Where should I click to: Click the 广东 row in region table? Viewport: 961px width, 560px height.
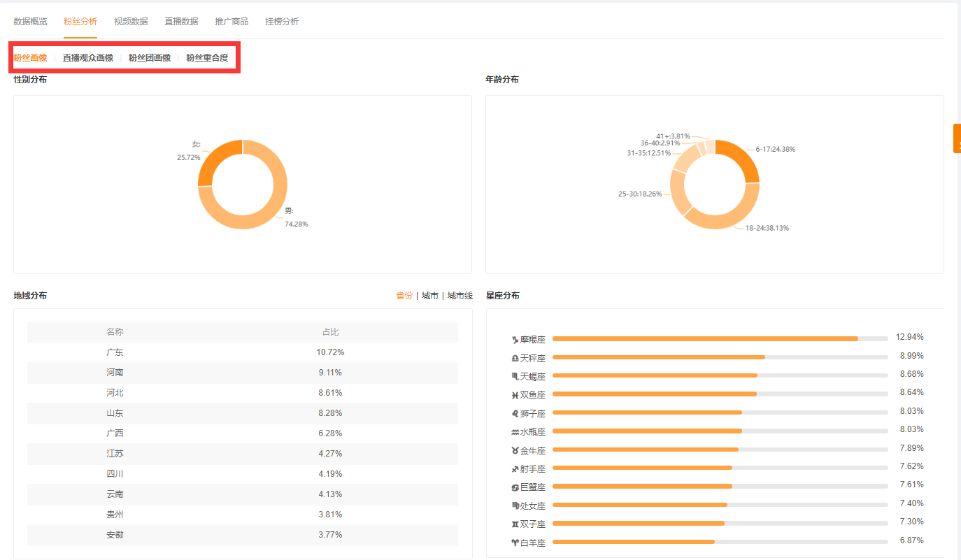point(243,352)
